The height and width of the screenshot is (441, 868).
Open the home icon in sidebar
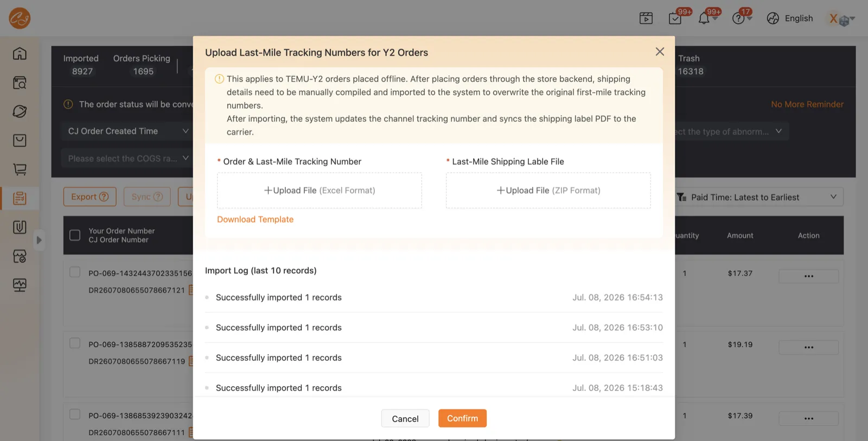click(x=20, y=53)
